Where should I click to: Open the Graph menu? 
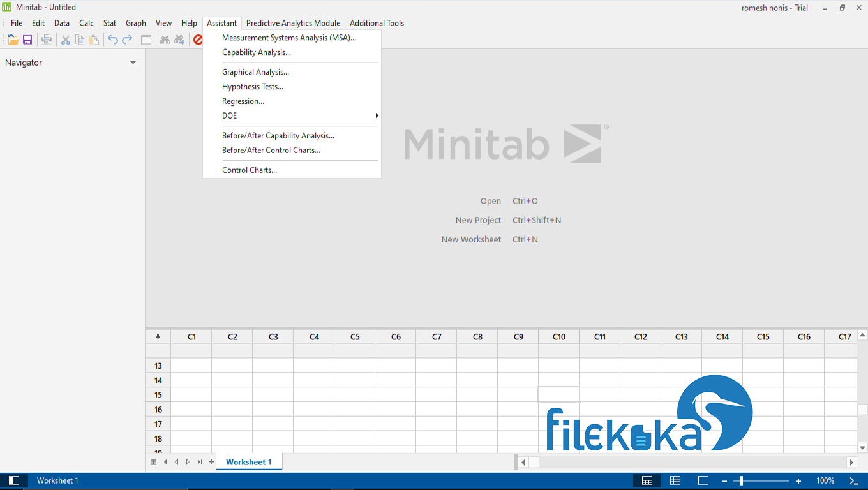(136, 23)
